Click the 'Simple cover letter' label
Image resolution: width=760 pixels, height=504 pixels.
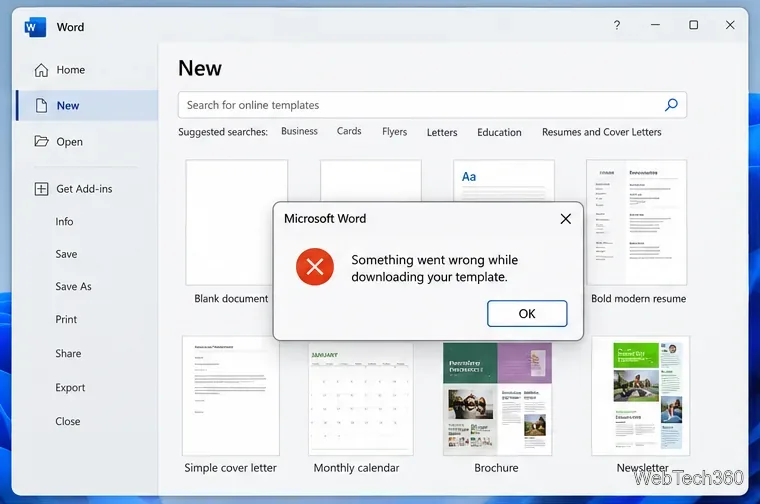click(230, 468)
